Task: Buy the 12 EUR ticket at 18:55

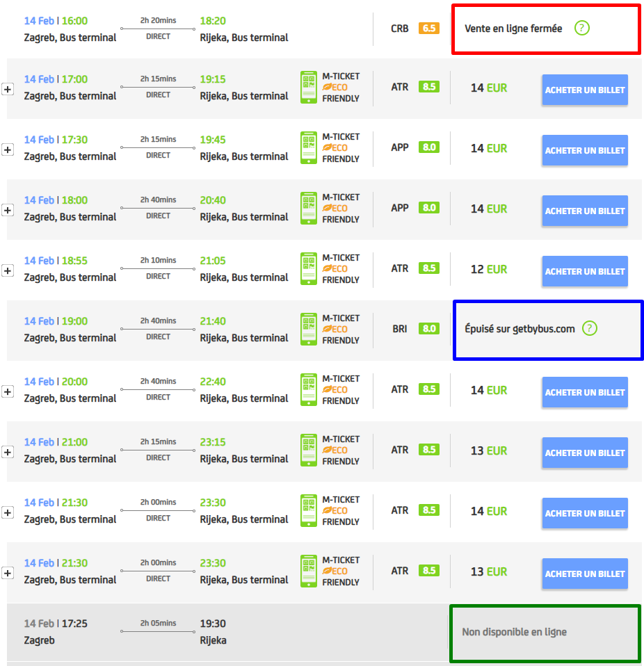Action: 584,271
